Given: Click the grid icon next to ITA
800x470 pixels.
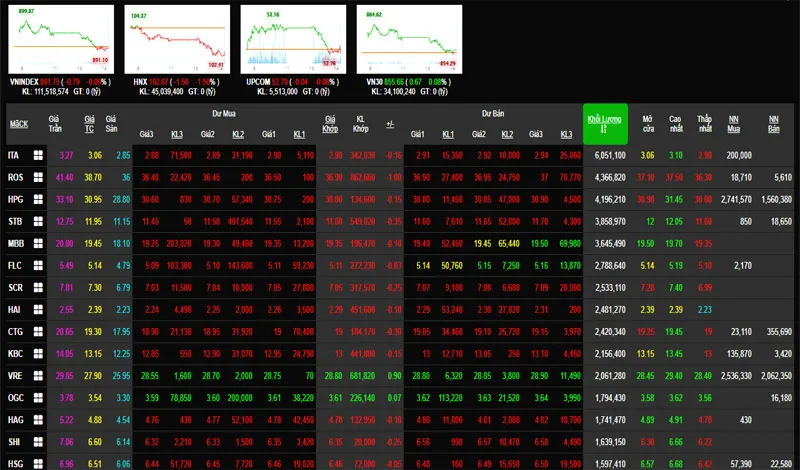Looking at the screenshot, I should pyautogui.click(x=38, y=155).
